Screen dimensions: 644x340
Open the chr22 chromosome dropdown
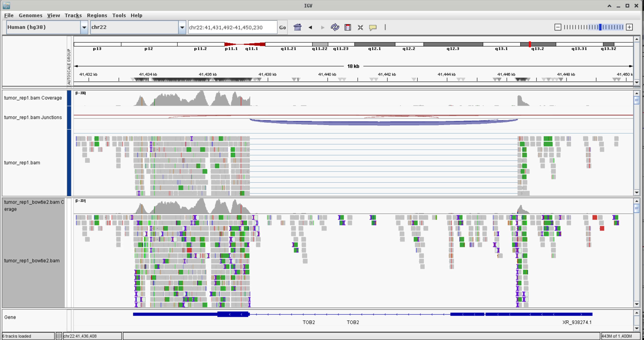tap(182, 27)
